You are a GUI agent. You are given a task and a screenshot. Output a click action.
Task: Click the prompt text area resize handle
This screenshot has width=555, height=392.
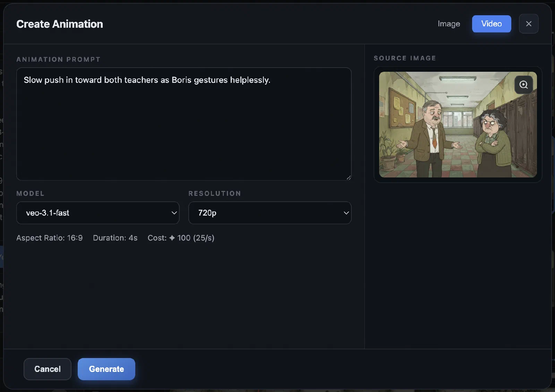(x=349, y=177)
